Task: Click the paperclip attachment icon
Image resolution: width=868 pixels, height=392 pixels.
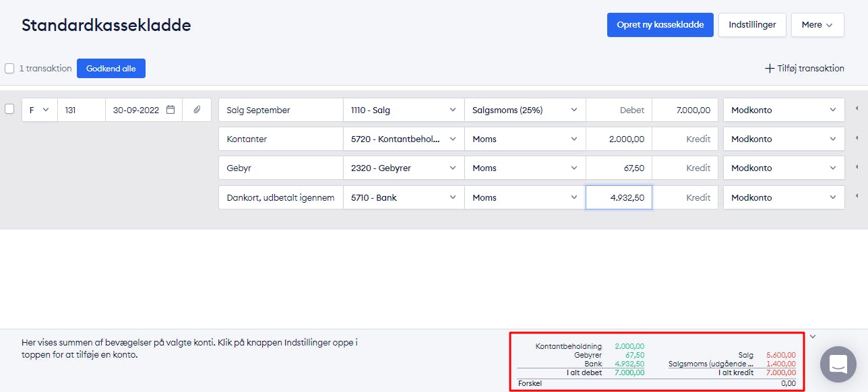Action: click(197, 110)
